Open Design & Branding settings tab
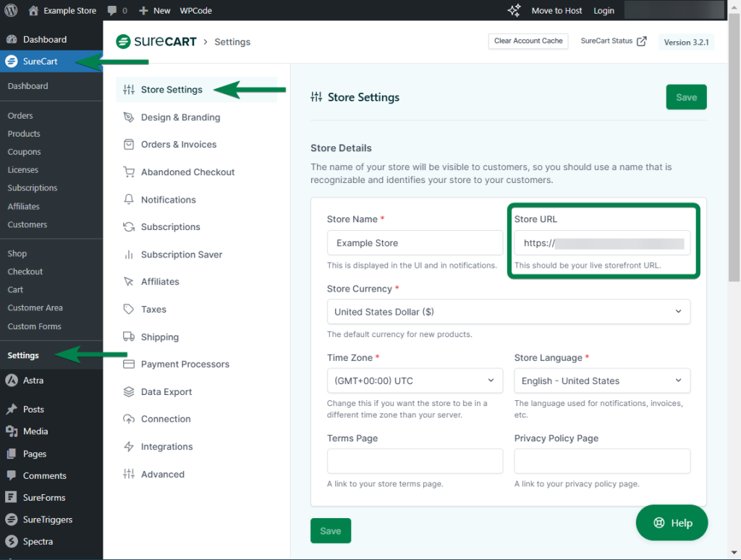This screenshot has width=741, height=560. 180,117
